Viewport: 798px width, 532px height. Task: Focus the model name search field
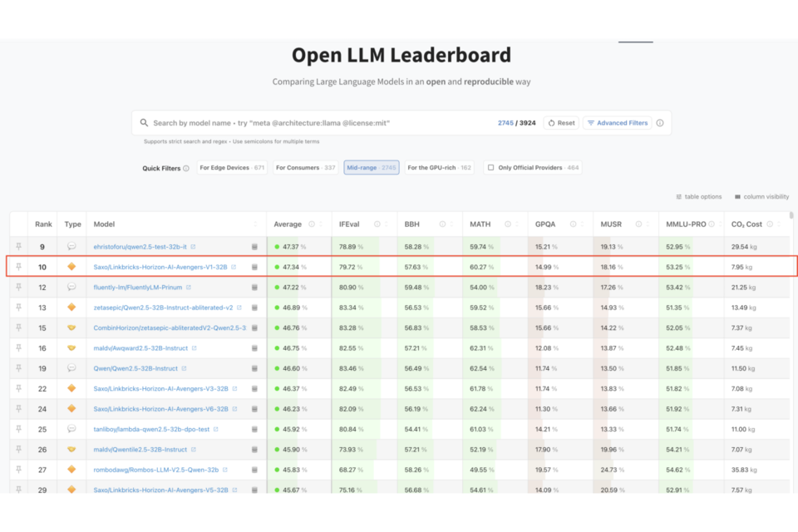pos(316,123)
